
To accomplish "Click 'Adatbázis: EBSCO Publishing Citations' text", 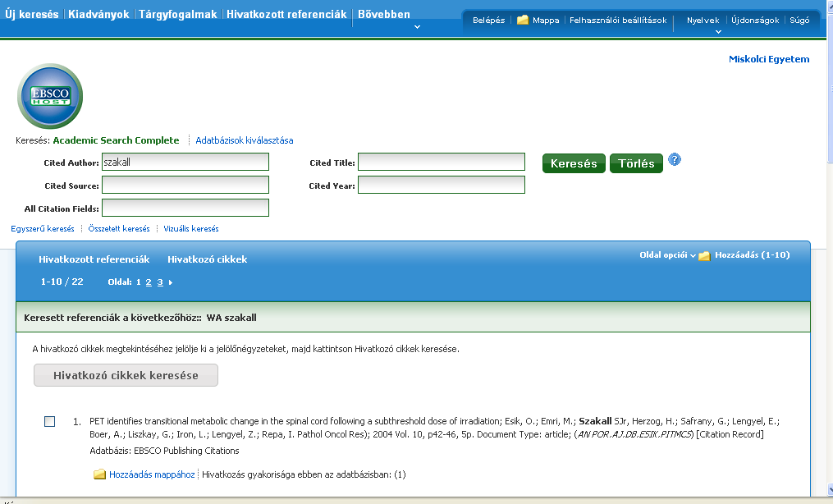I will coord(164,451).
